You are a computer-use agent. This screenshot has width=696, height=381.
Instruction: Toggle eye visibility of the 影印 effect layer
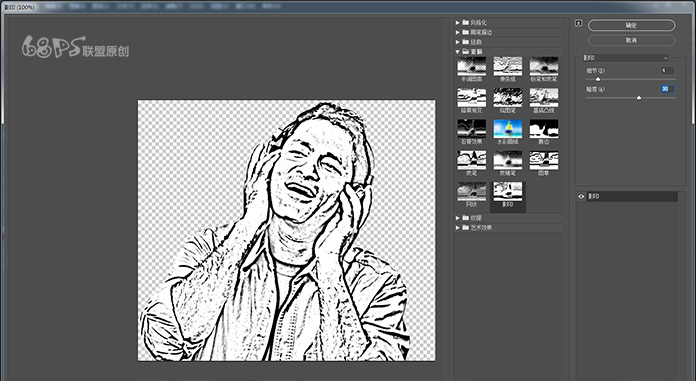coord(581,196)
